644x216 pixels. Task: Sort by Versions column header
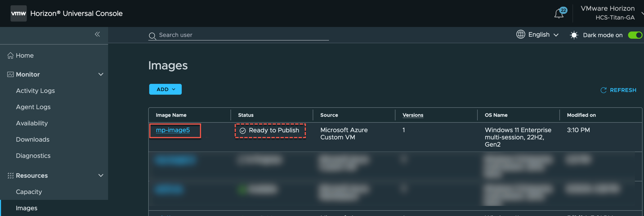[x=412, y=115]
